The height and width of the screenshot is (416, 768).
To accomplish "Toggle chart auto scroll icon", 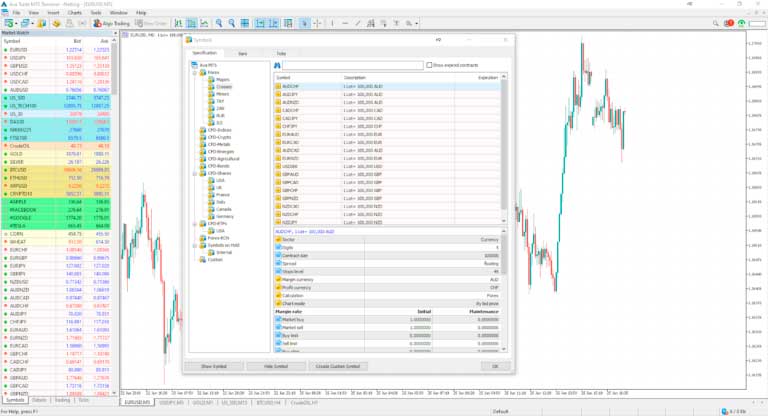I will pyautogui.click(x=261, y=23).
